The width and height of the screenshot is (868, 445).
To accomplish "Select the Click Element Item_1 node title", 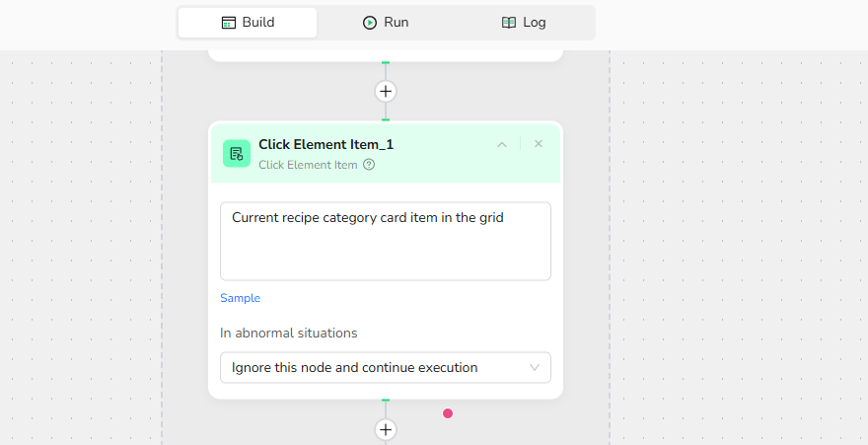I will tap(325, 144).
